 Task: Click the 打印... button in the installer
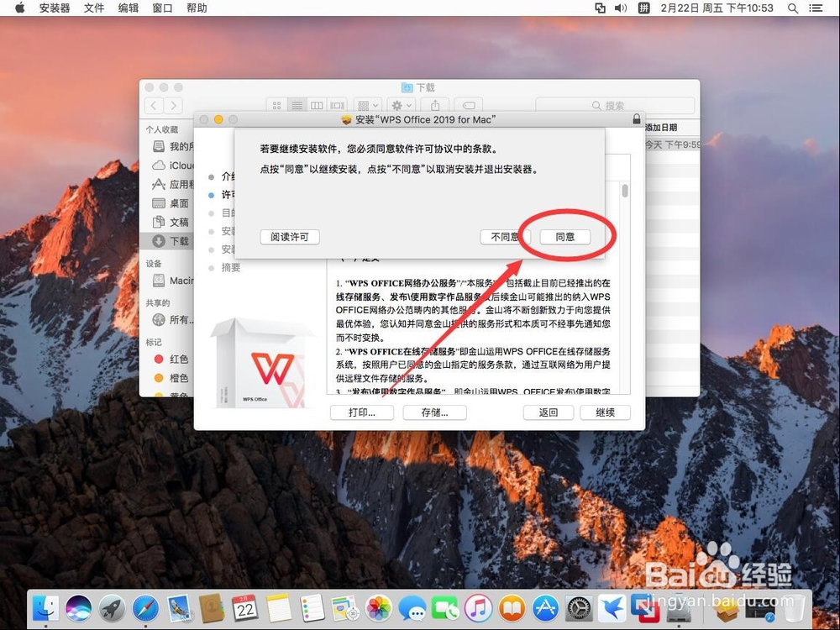coord(362,412)
